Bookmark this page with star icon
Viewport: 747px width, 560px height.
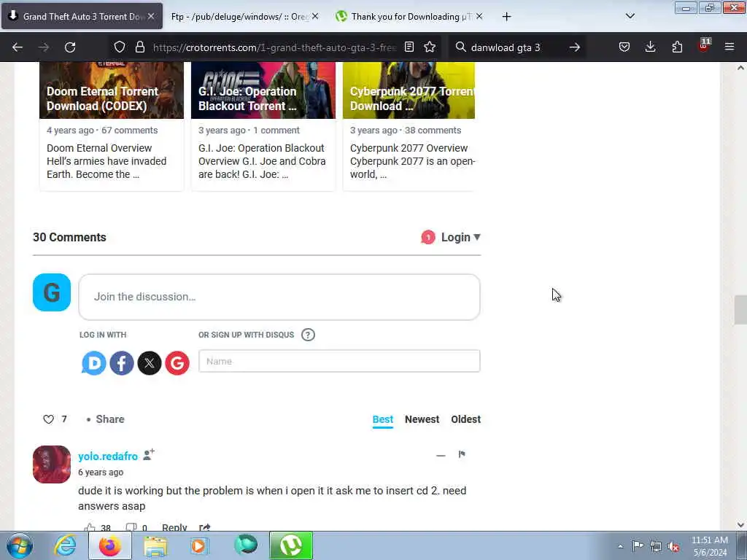[430, 47]
